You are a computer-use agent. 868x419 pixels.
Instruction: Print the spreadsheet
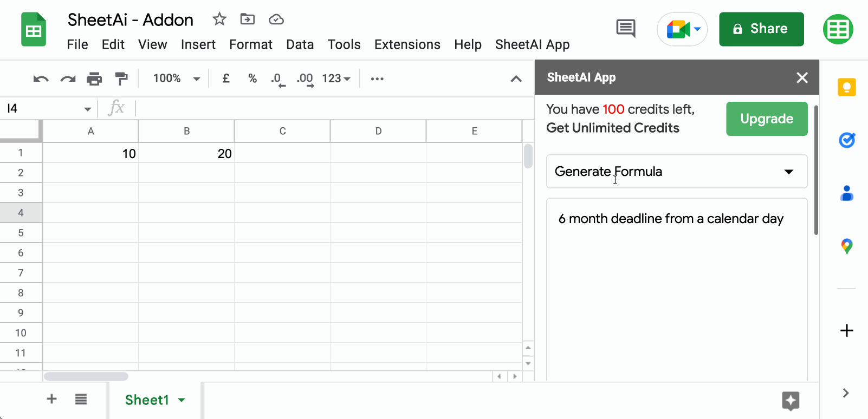tap(94, 79)
